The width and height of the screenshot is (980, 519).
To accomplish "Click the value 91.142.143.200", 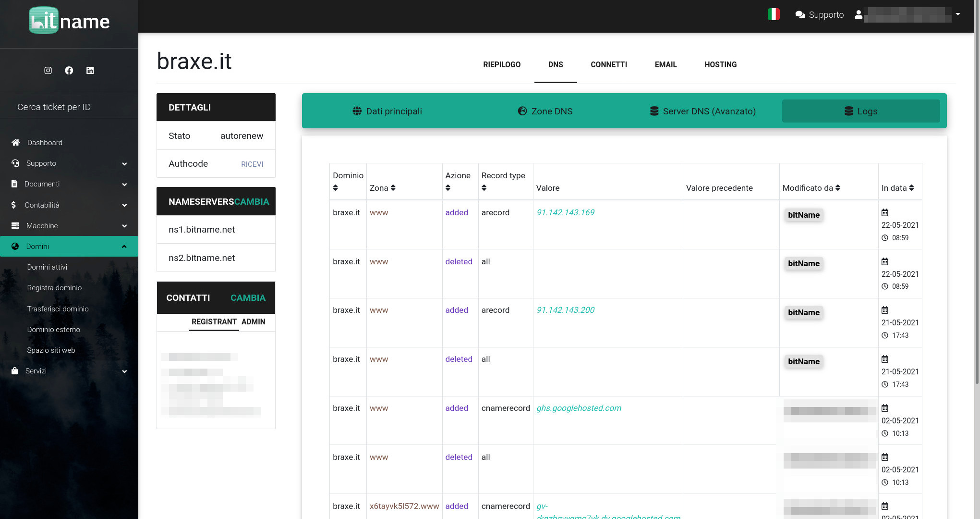I will 565,310.
